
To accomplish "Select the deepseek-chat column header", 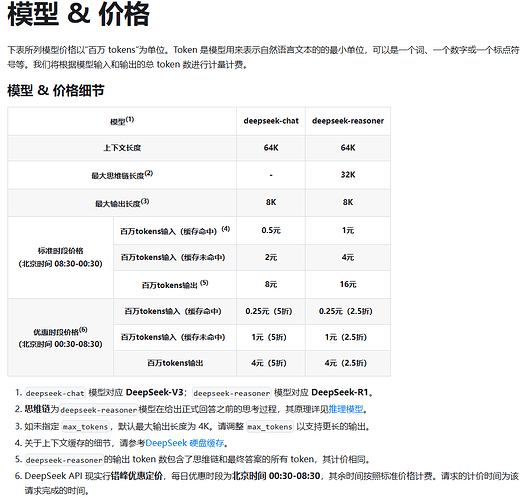I will (x=271, y=121).
